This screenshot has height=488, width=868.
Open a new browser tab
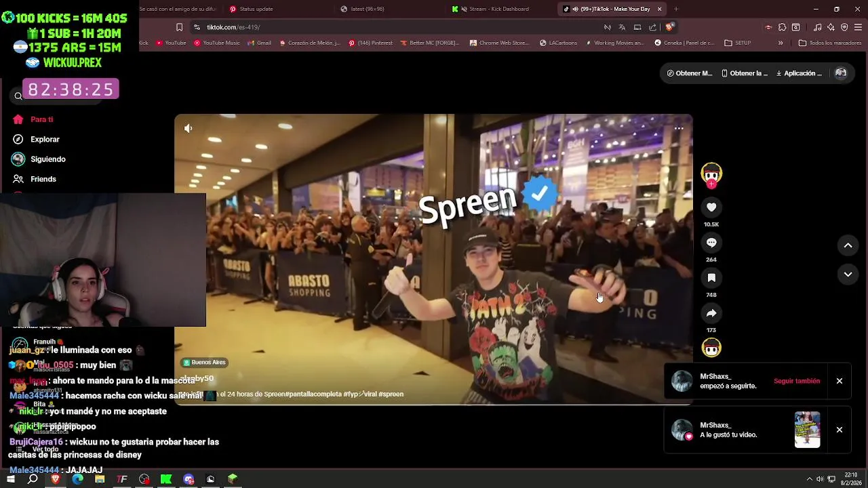676,9
